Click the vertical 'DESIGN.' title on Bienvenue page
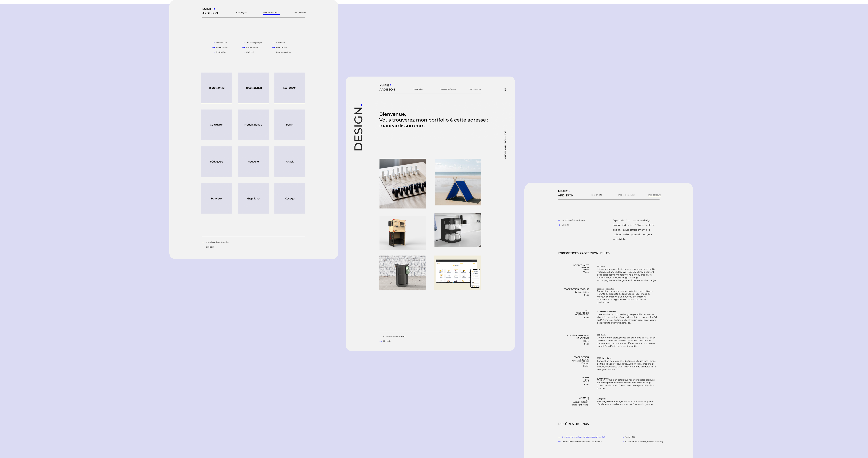The height and width of the screenshot is (458, 868). click(358, 127)
